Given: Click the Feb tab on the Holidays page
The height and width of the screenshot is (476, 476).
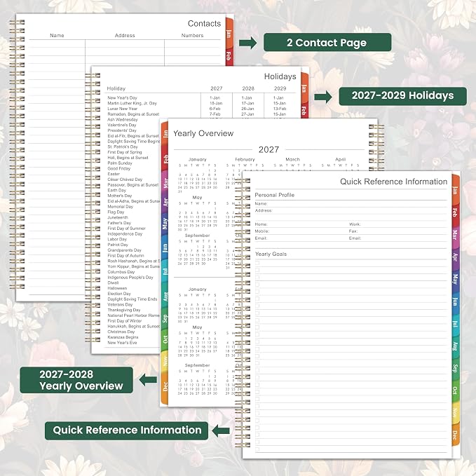Looking at the screenshot, I should tap(304, 110).
